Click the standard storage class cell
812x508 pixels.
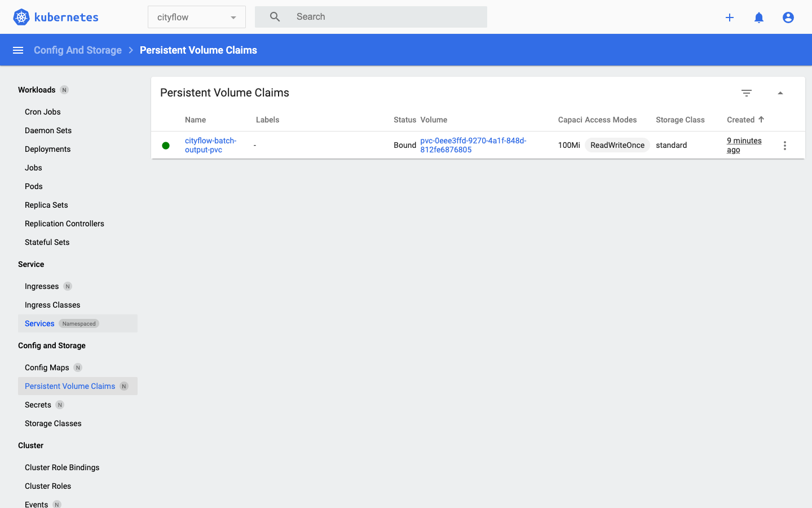click(x=672, y=145)
